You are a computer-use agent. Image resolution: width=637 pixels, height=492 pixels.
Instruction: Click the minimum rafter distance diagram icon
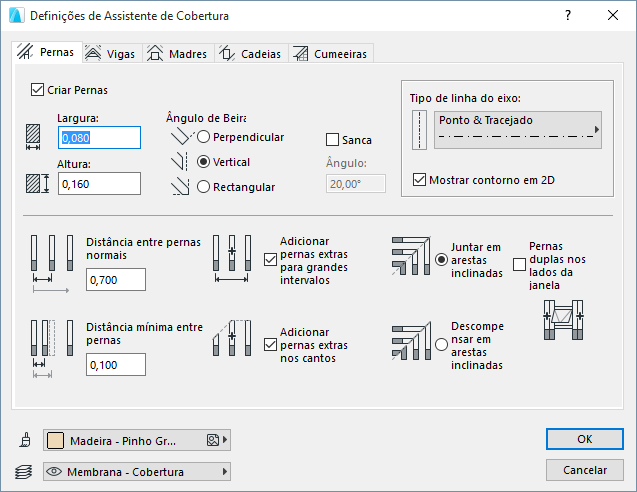coord(50,348)
